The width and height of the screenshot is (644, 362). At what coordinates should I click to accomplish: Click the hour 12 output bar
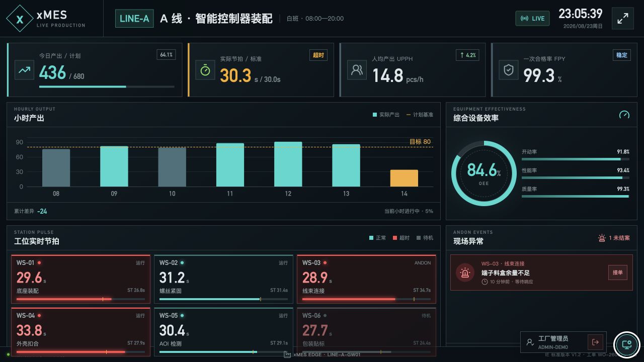pos(288,164)
